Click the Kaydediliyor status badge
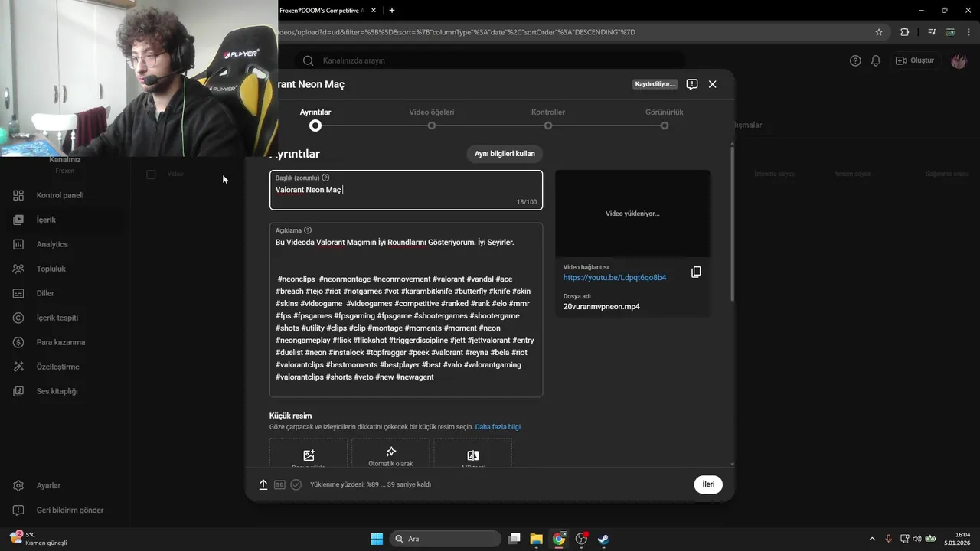The image size is (980, 551). (x=655, y=84)
